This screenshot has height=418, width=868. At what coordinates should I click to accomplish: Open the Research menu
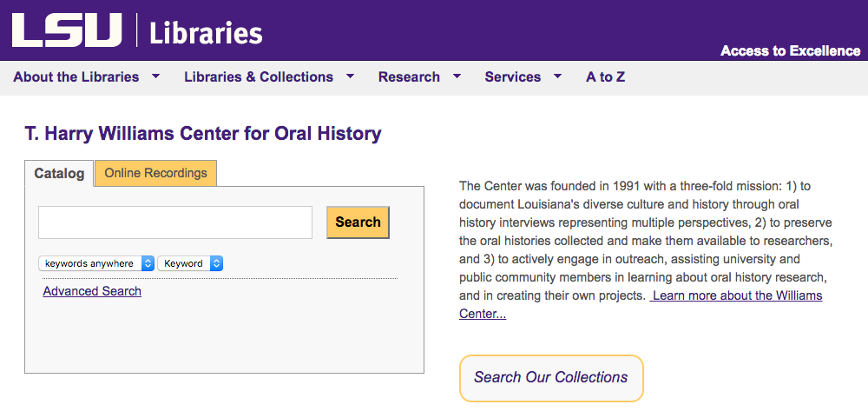(409, 77)
